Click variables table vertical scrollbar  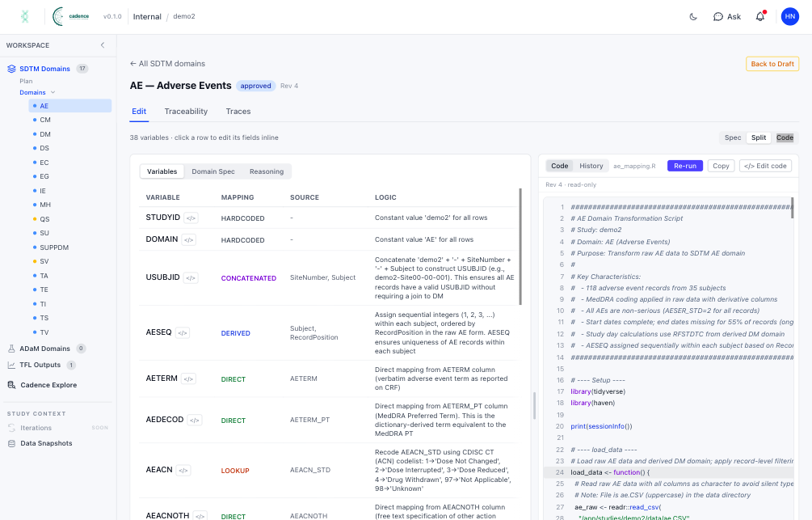[x=520, y=247]
